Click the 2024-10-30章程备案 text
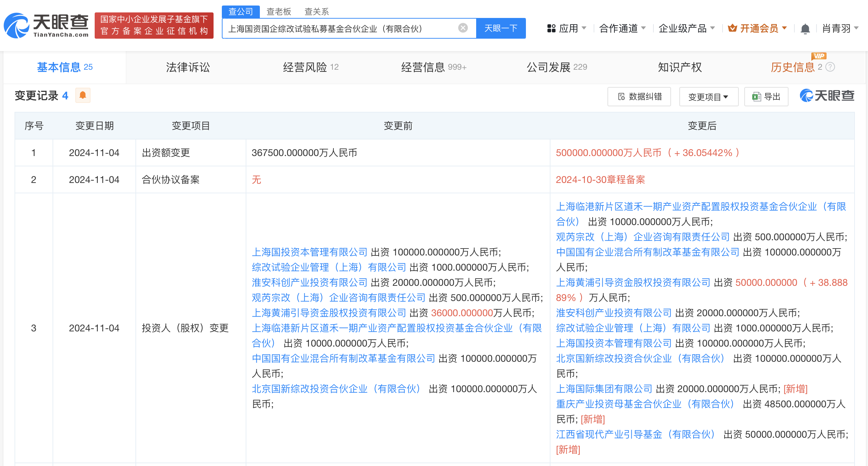Screen dimensions: 868x466 coord(600,179)
